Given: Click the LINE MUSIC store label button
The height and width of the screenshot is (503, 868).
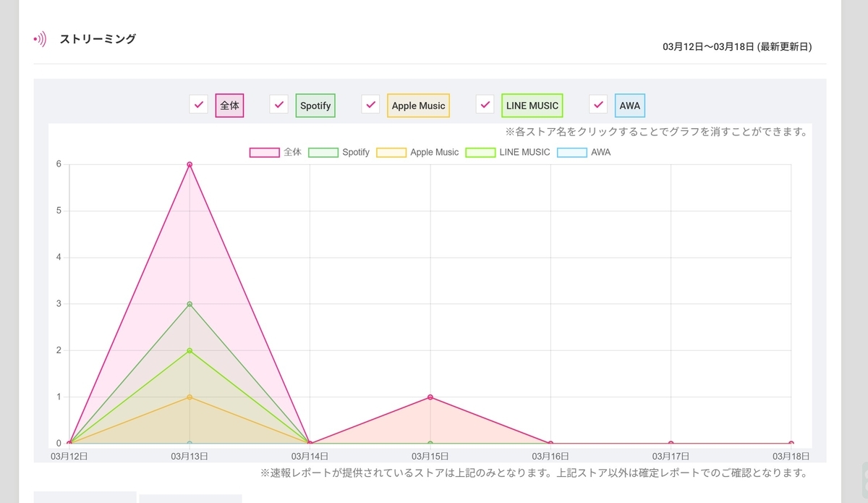Looking at the screenshot, I should [532, 106].
